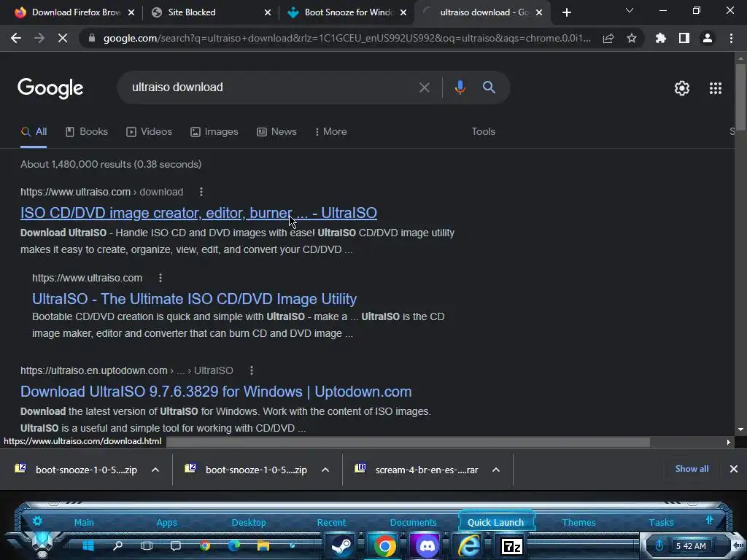
Task: Clear the Google search box text
Action: point(424,87)
